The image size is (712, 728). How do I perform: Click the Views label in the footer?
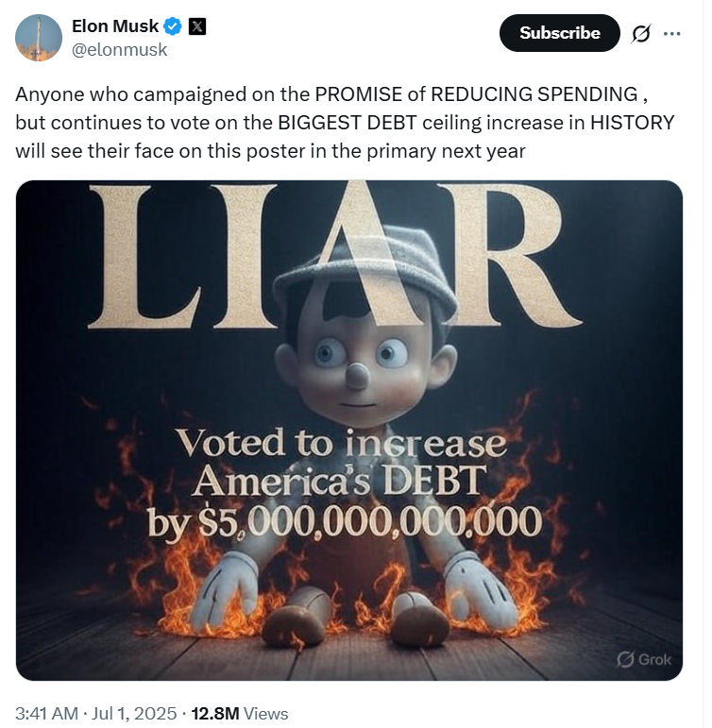click(x=266, y=714)
